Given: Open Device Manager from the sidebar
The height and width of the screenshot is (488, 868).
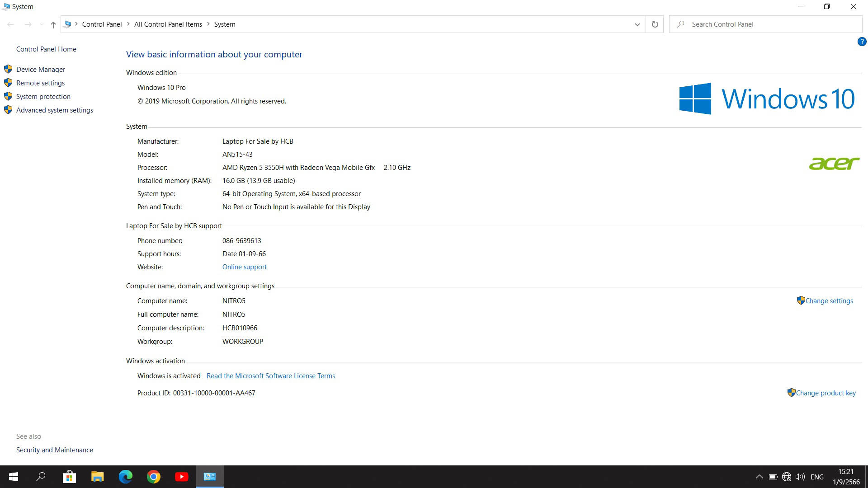Looking at the screenshot, I should pyautogui.click(x=41, y=69).
